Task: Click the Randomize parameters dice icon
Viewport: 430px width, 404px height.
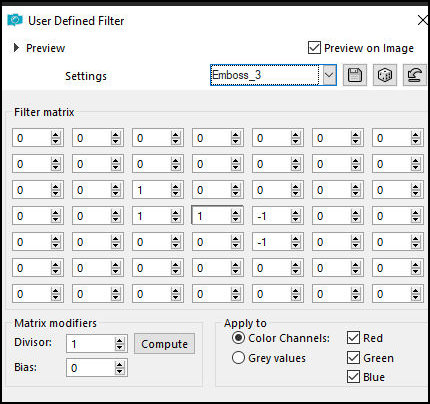Action: click(385, 75)
